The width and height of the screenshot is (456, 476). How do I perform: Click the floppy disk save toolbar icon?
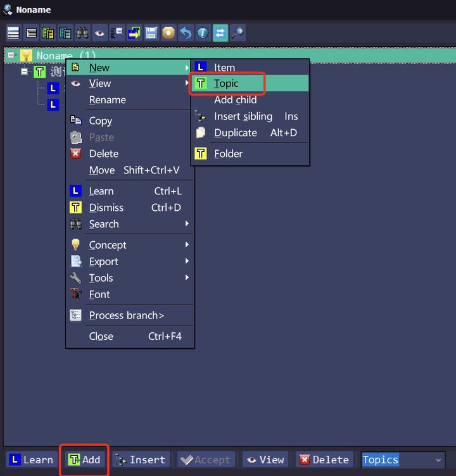click(x=151, y=33)
